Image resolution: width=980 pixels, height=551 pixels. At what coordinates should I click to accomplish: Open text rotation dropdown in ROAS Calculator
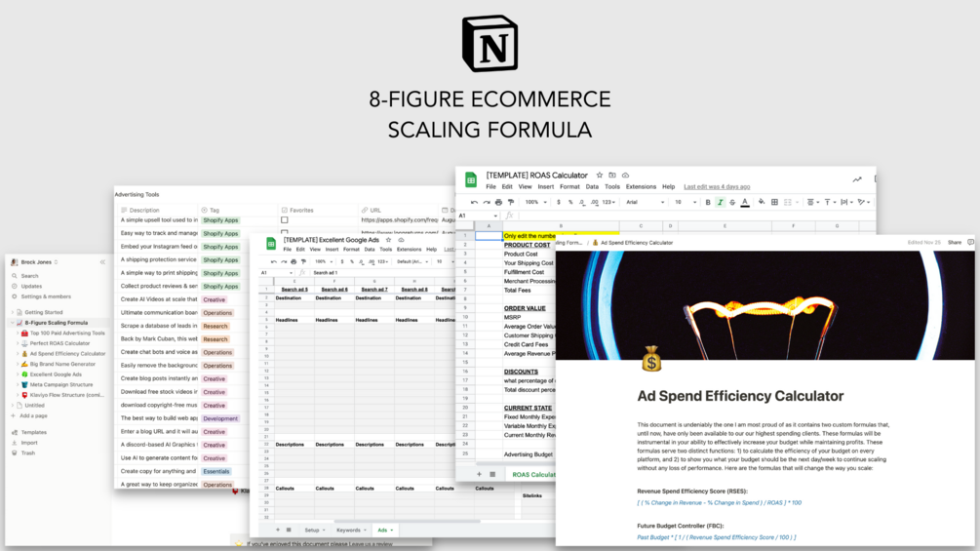point(864,203)
